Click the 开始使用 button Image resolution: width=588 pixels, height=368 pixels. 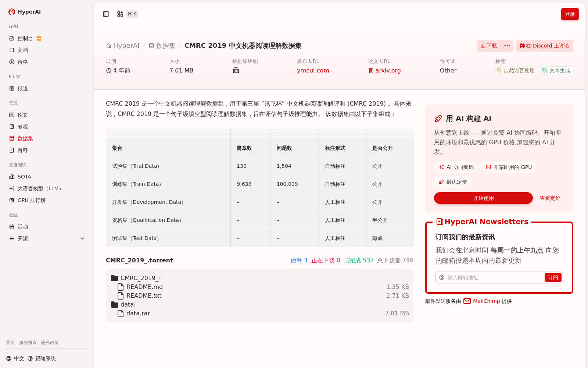(483, 198)
